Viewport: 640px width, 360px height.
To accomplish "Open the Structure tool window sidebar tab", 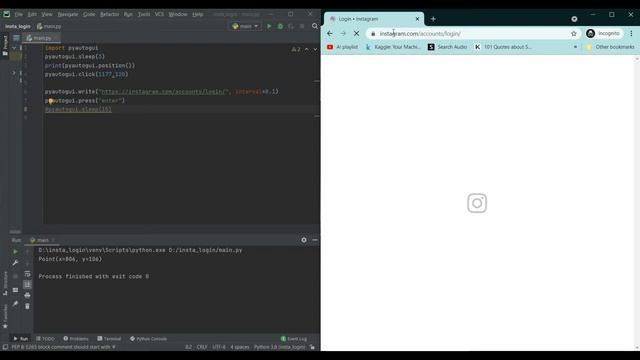I will (5, 283).
